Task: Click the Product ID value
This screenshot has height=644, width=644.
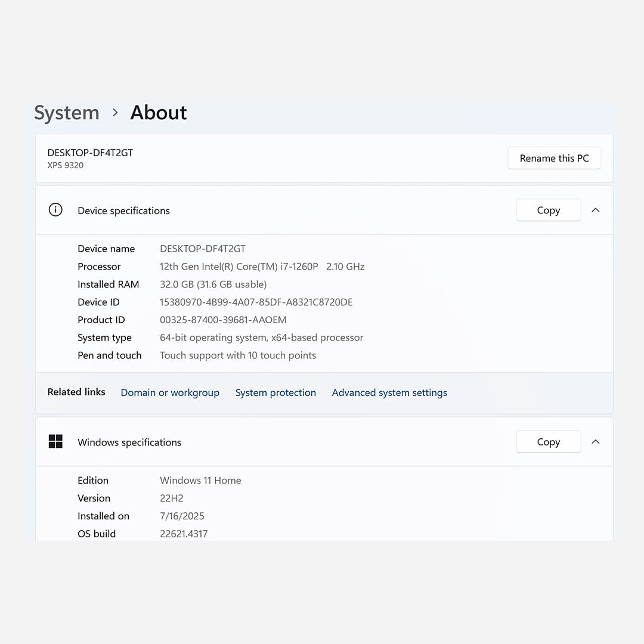Action: [223, 320]
